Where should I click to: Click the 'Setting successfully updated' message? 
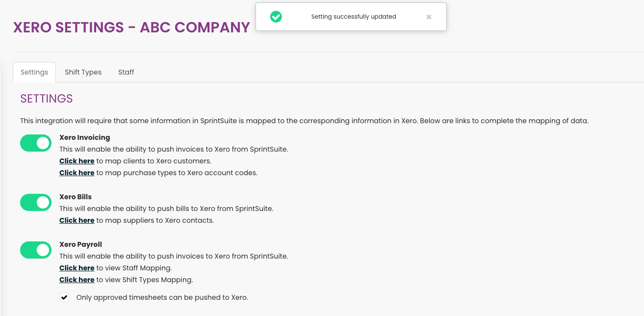click(x=354, y=17)
